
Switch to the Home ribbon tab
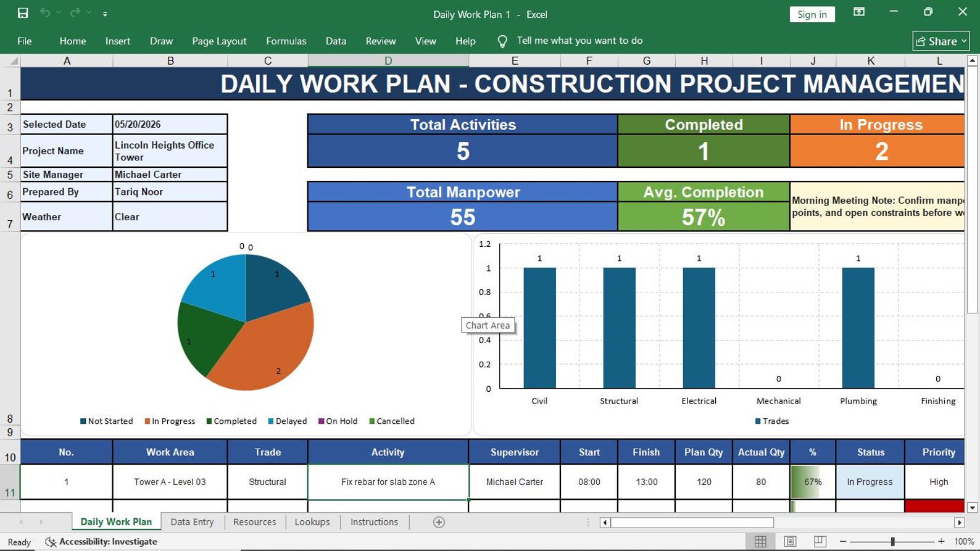click(x=73, y=41)
